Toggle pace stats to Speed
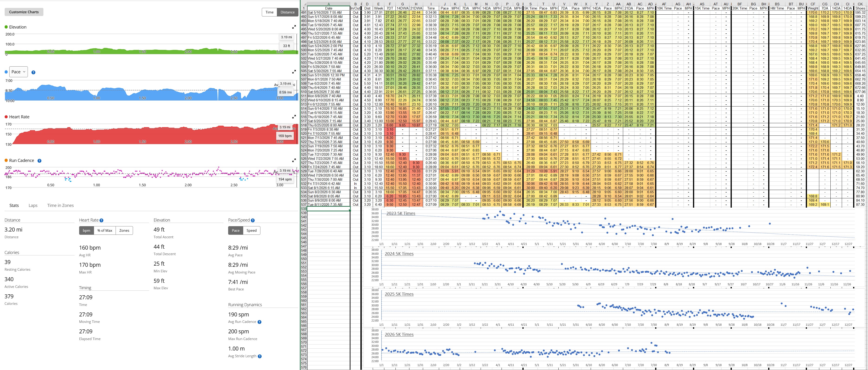 pyautogui.click(x=251, y=230)
